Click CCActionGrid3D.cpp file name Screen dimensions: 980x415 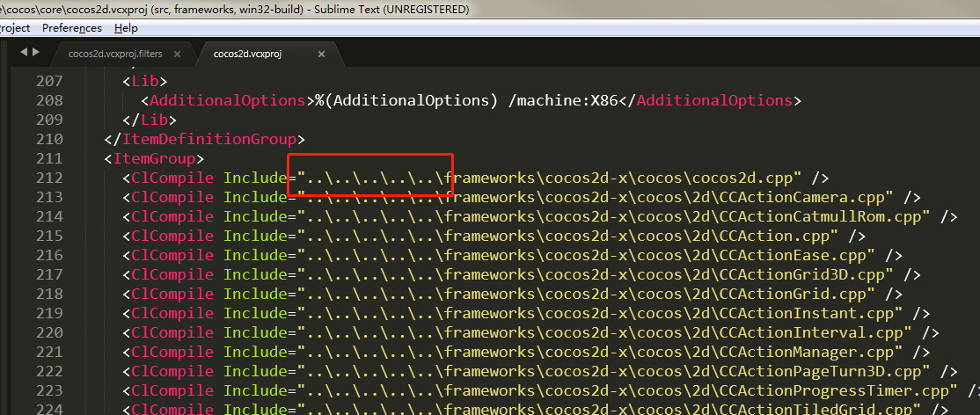(801, 275)
